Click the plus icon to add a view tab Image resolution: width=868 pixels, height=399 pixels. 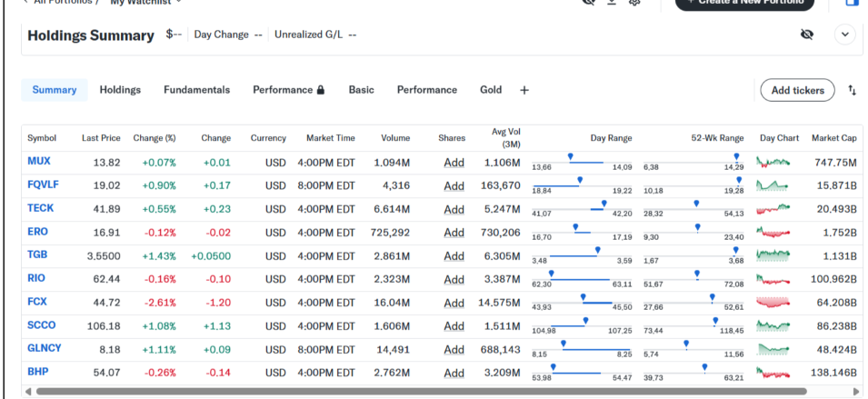point(524,90)
